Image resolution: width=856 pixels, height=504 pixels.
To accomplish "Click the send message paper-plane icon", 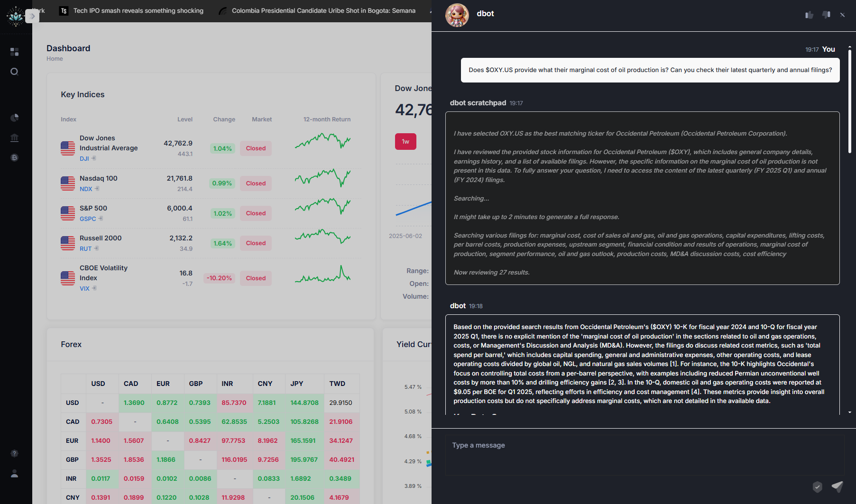I will coord(838,486).
